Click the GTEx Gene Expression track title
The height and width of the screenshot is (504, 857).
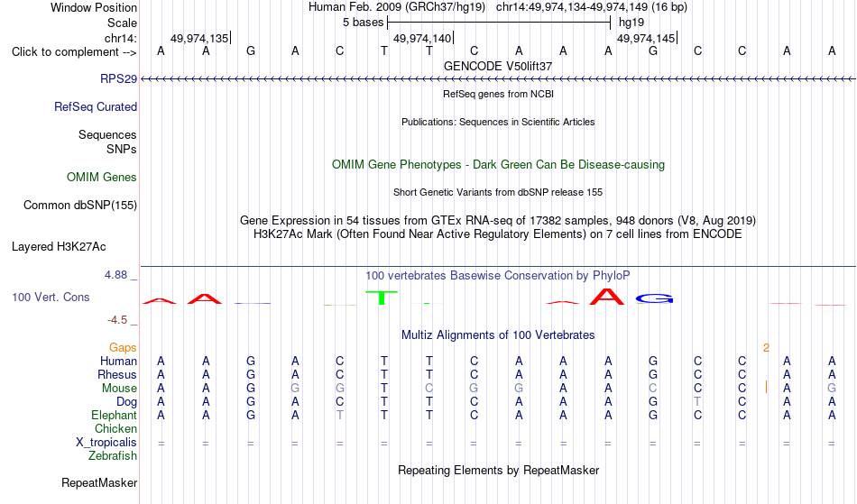click(498, 221)
